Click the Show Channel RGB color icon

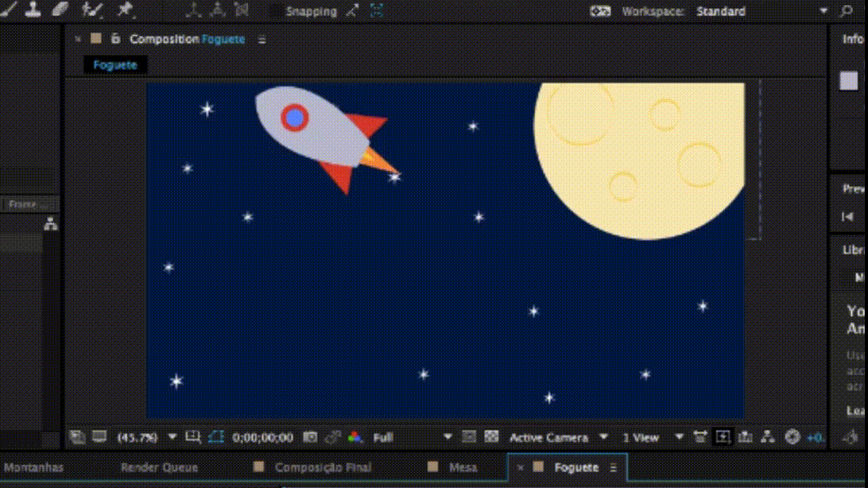click(x=355, y=437)
